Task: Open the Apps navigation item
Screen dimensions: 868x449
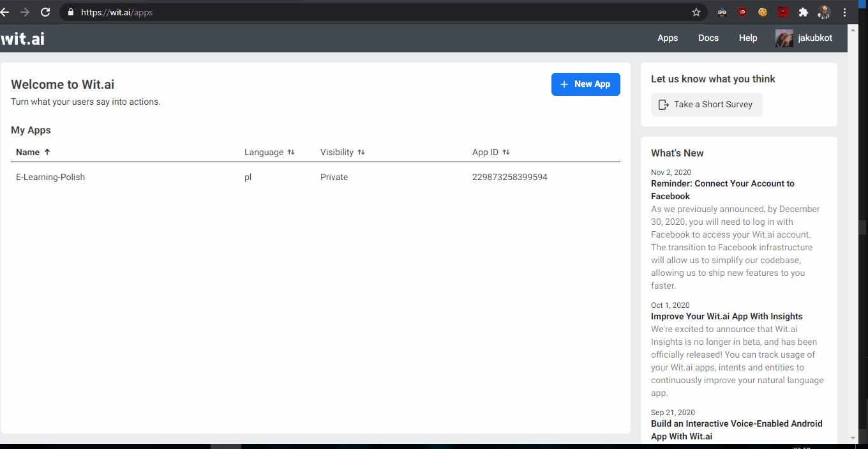Action: pyautogui.click(x=668, y=38)
